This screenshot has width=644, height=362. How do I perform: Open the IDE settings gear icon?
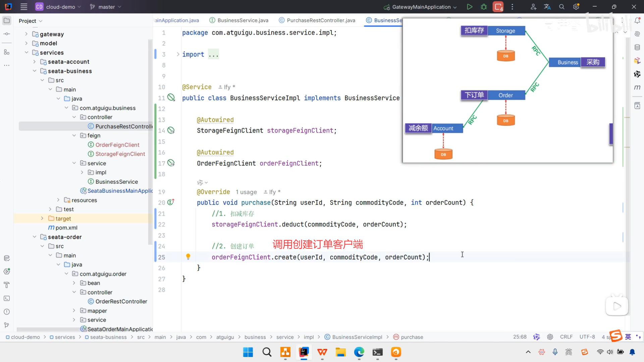point(576,7)
